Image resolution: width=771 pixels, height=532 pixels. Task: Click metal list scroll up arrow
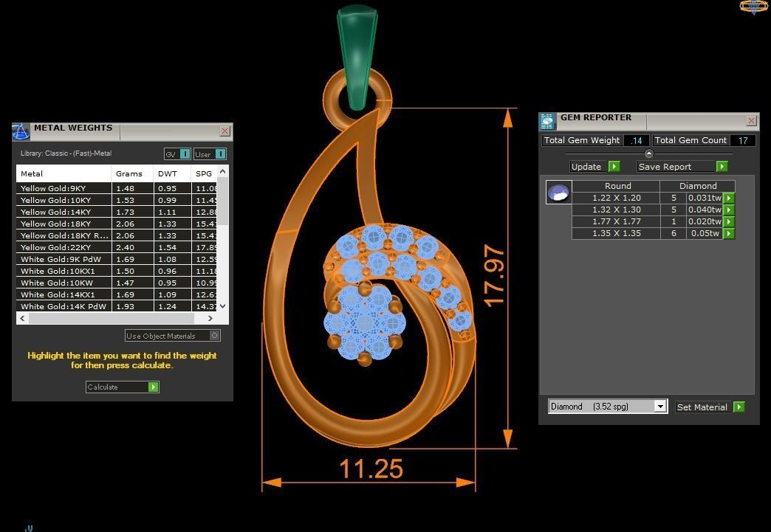(x=223, y=171)
